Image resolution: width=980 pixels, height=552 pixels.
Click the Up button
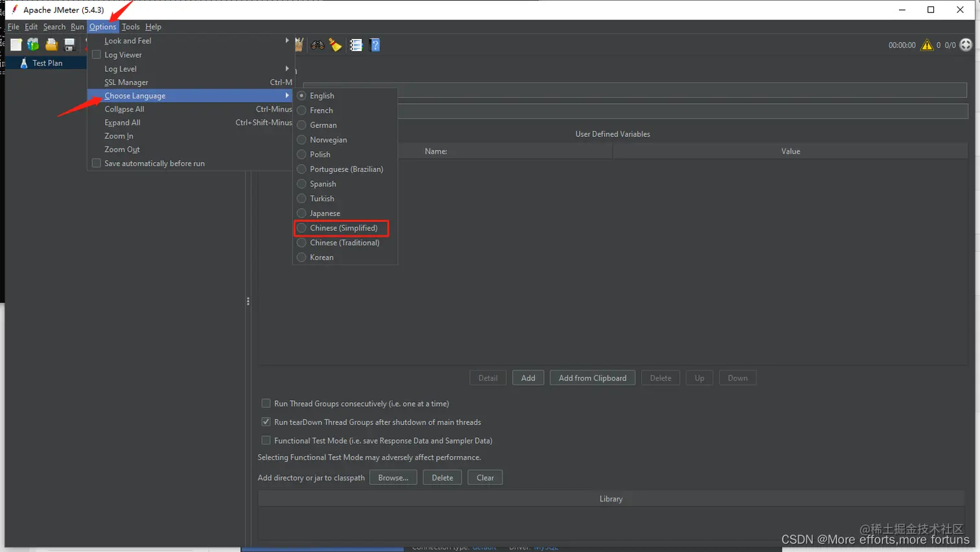tap(699, 378)
